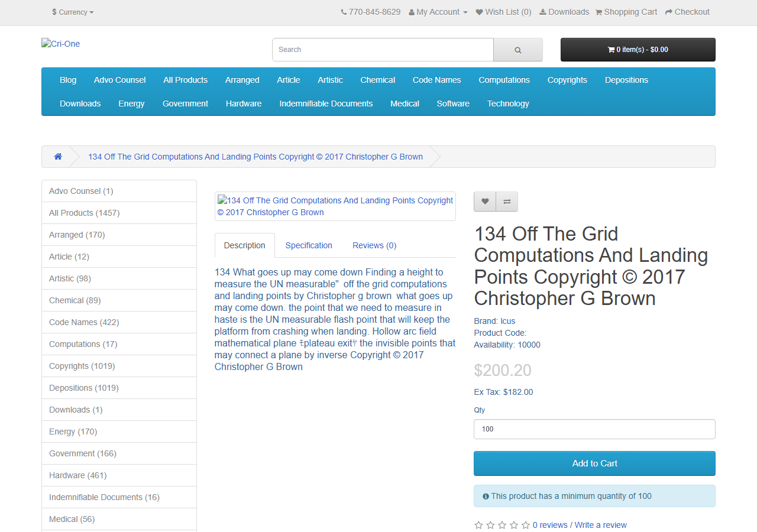Select Code Names (422) sidebar category

(119, 322)
